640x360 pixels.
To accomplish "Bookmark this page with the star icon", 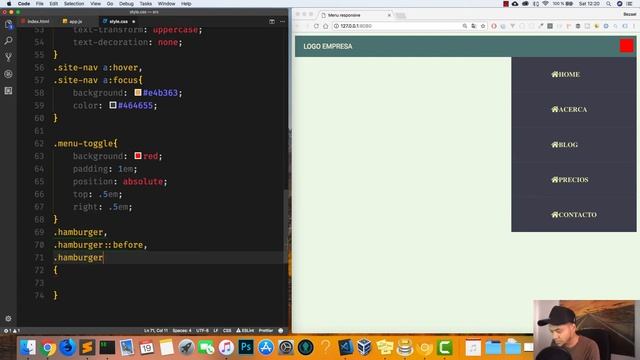I will pos(483,26).
